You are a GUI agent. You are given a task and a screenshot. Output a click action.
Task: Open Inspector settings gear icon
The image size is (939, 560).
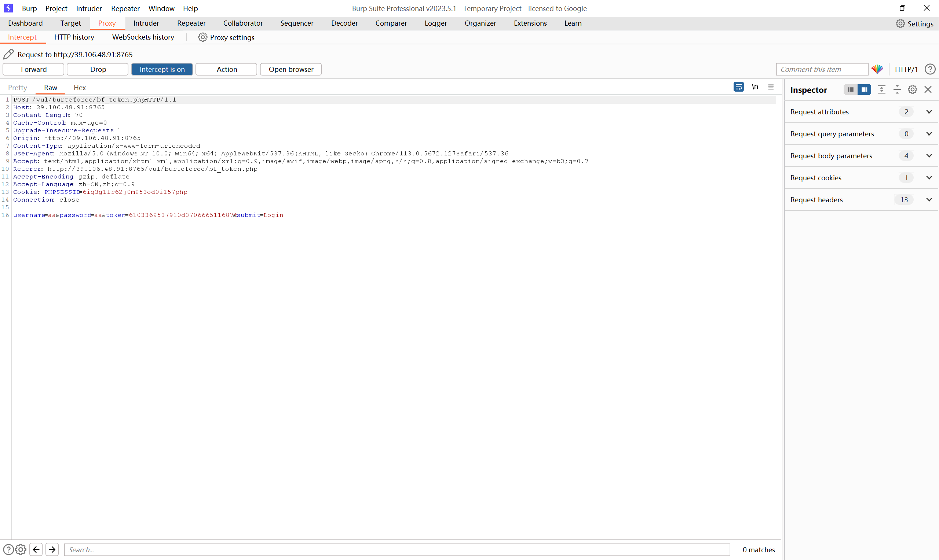pyautogui.click(x=913, y=89)
